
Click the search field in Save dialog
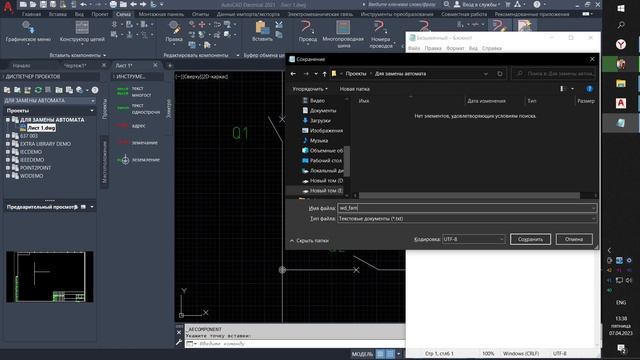[553, 74]
